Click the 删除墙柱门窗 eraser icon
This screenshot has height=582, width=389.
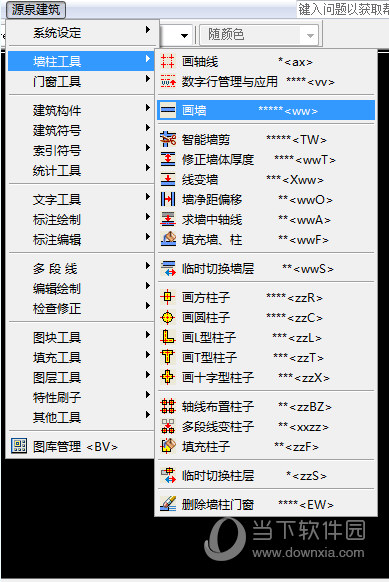tap(167, 504)
